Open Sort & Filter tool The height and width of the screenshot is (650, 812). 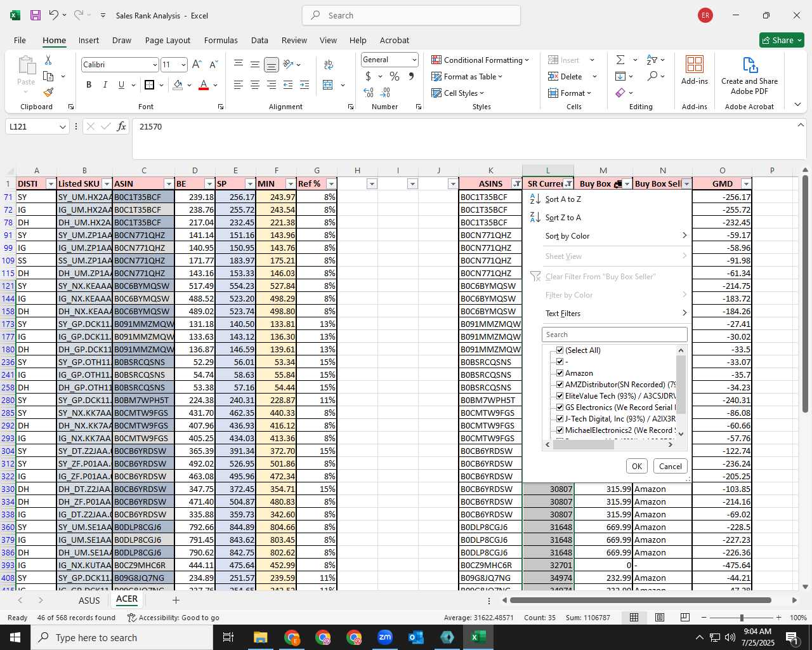[652, 60]
